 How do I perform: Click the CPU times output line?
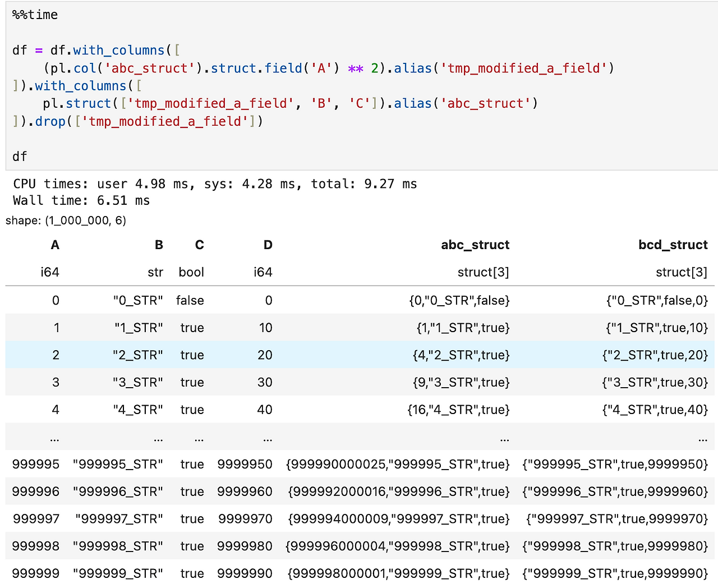click(x=215, y=184)
